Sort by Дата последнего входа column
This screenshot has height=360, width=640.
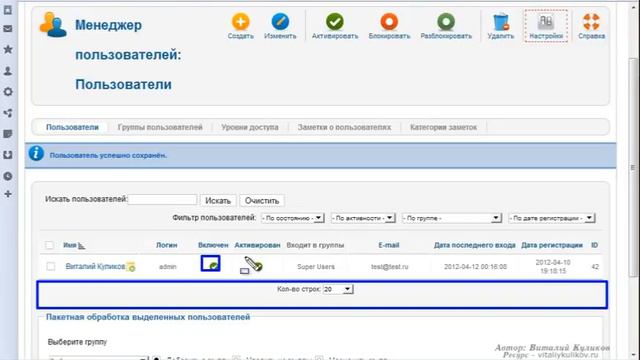click(475, 245)
